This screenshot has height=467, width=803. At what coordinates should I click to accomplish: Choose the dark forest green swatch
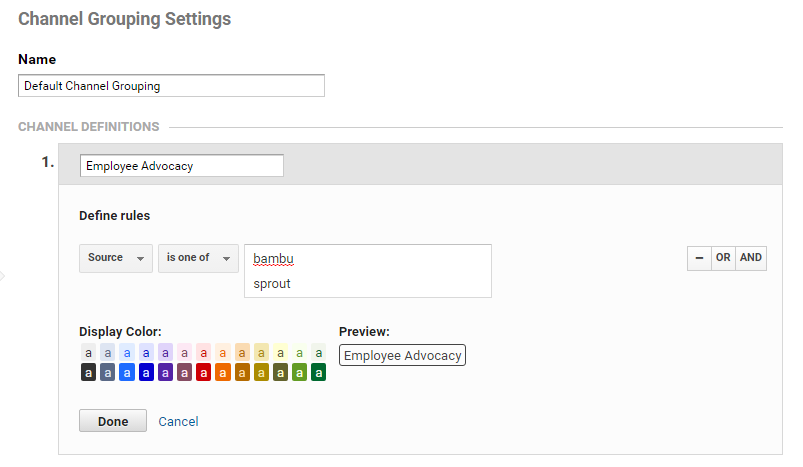click(x=319, y=372)
